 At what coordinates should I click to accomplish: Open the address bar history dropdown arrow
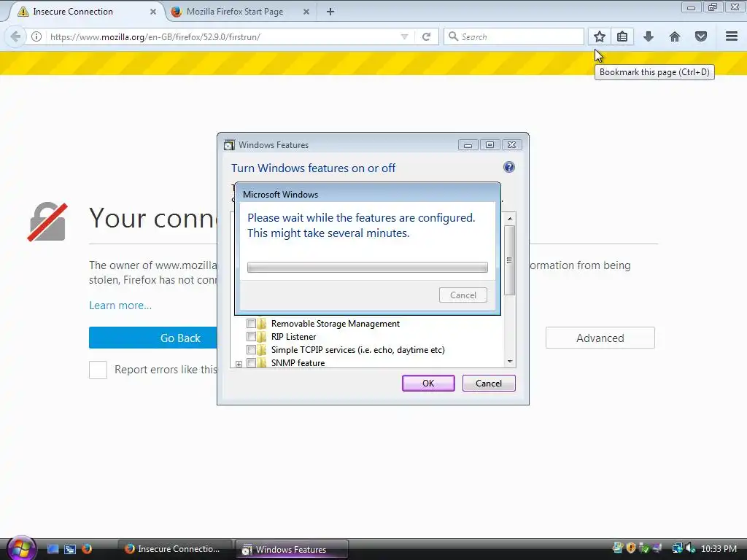[404, 36]
